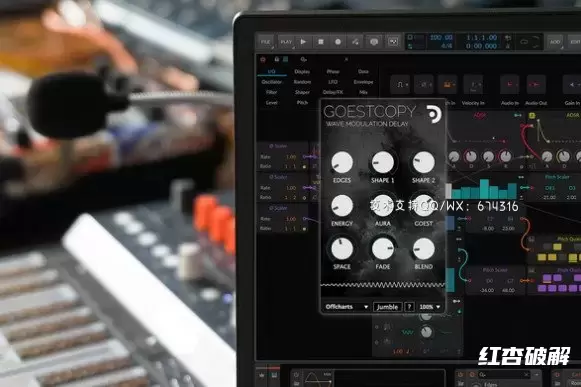Image resolution: width=581 pixels, height=387 pixels.
Task: Click the Velocity In module icon
Action: [473, 85]
